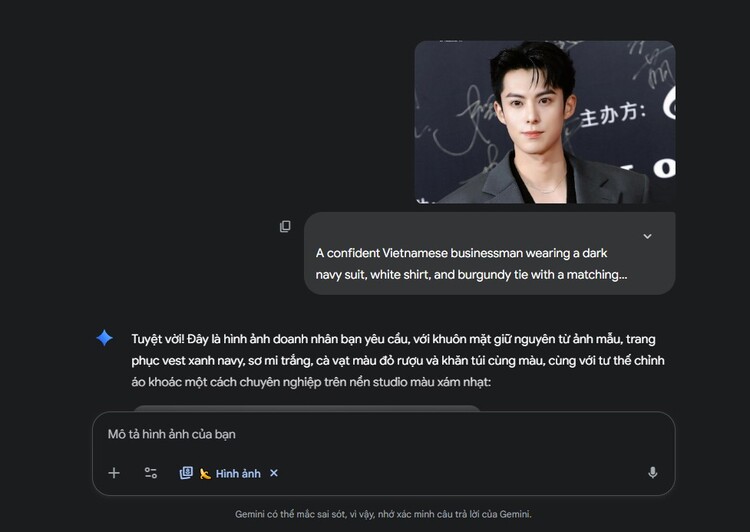
Task: Remove the Hình ảnh tool with the X
Action: pyautogui.click(x=274, y=473)
